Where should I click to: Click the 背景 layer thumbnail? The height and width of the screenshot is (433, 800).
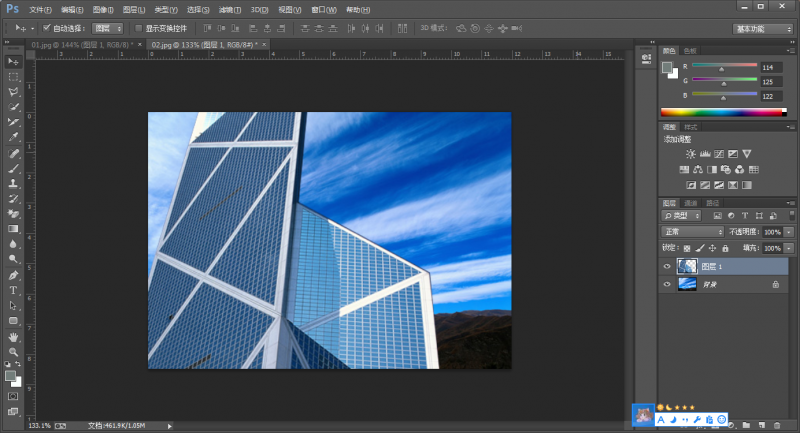click(x=687, y=285)
